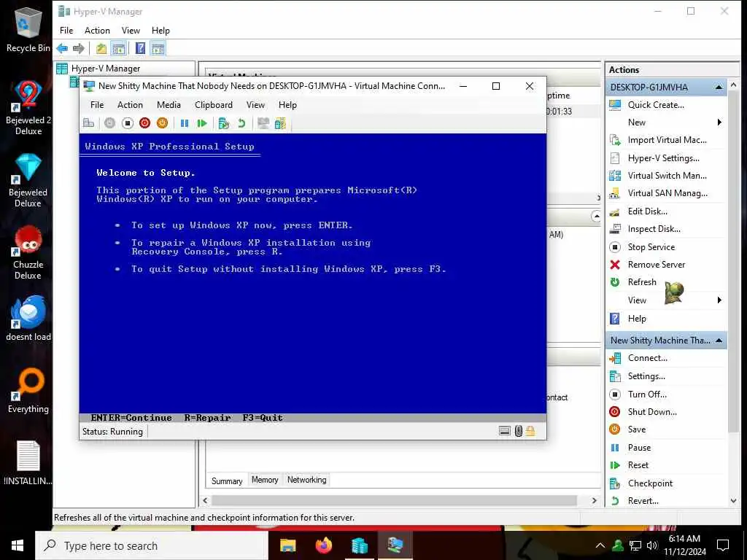Screen dimensions: 747x560
Task: Open Virtual SAN Manager action
Action: click(x=667, y=193)
